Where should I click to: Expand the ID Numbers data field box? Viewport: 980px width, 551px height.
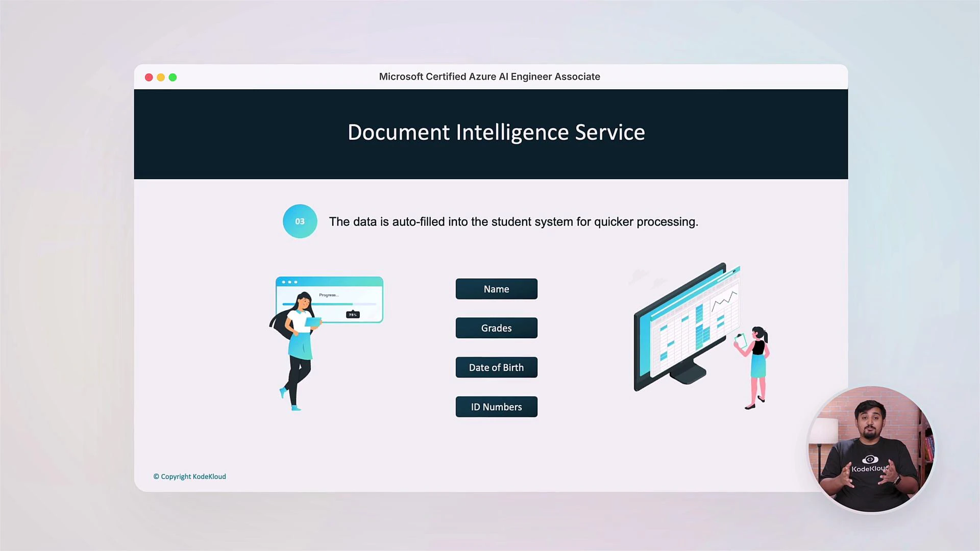point(496,407)
